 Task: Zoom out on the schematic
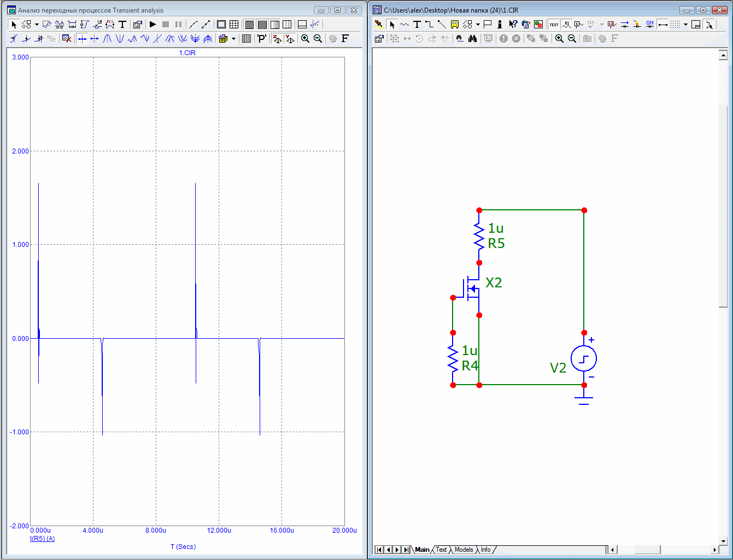pos(572,39)
